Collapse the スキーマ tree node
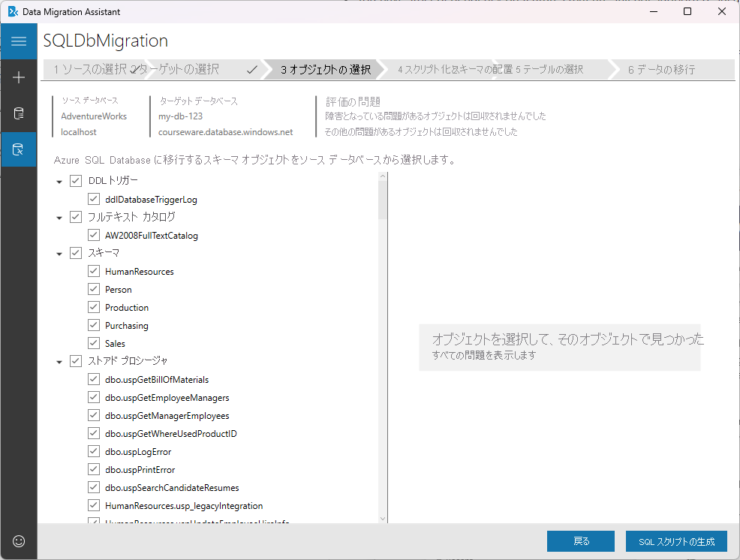 [59, 254]
